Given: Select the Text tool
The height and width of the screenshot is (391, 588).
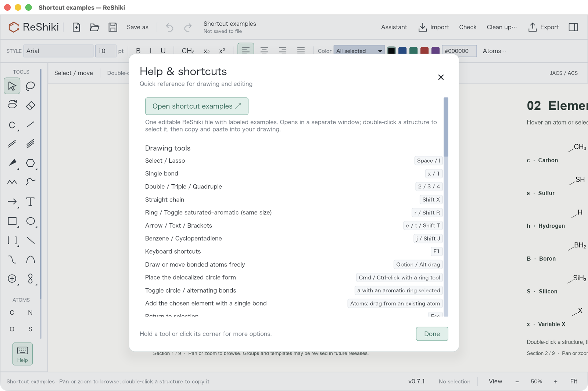Looking at the screenshot, I should tap(30, 202).
